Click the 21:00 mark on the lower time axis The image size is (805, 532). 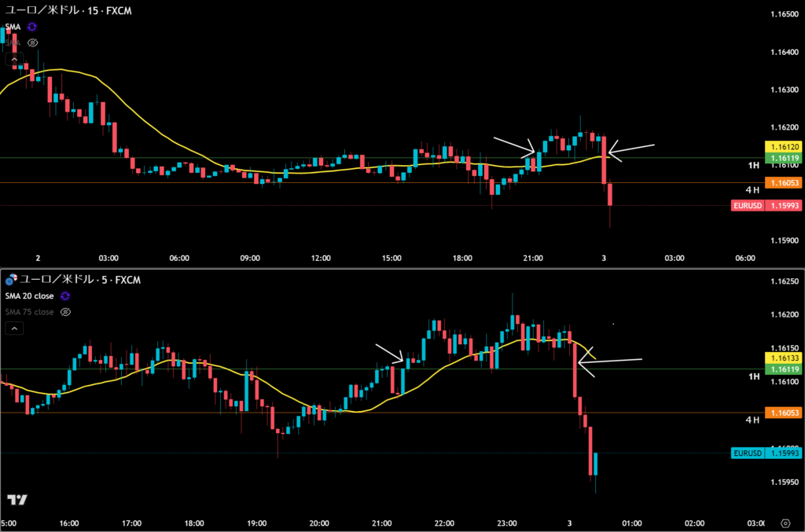[x=381, y=523]
